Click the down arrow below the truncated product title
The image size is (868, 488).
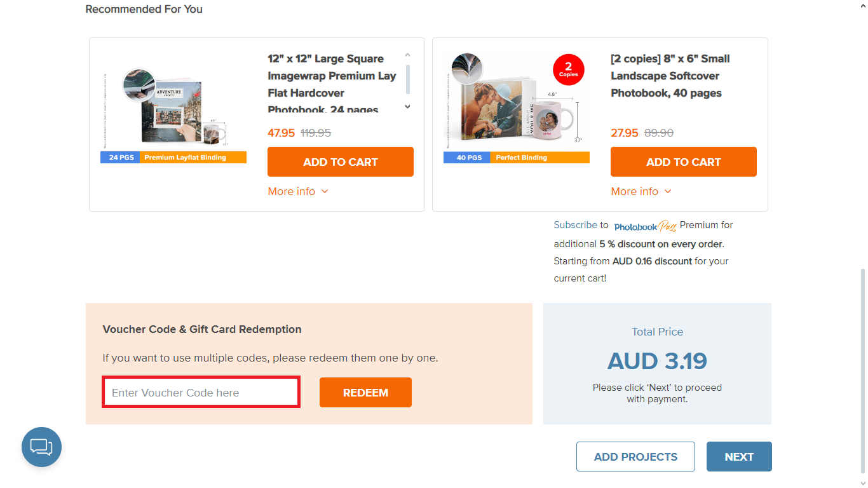[x=407, y=107]
